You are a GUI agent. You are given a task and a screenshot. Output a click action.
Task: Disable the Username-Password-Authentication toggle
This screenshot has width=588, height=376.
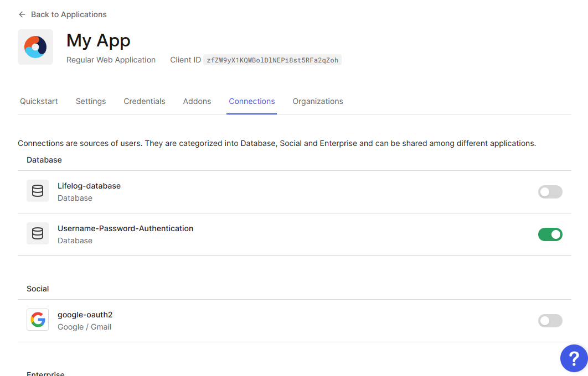pos(550,234)
